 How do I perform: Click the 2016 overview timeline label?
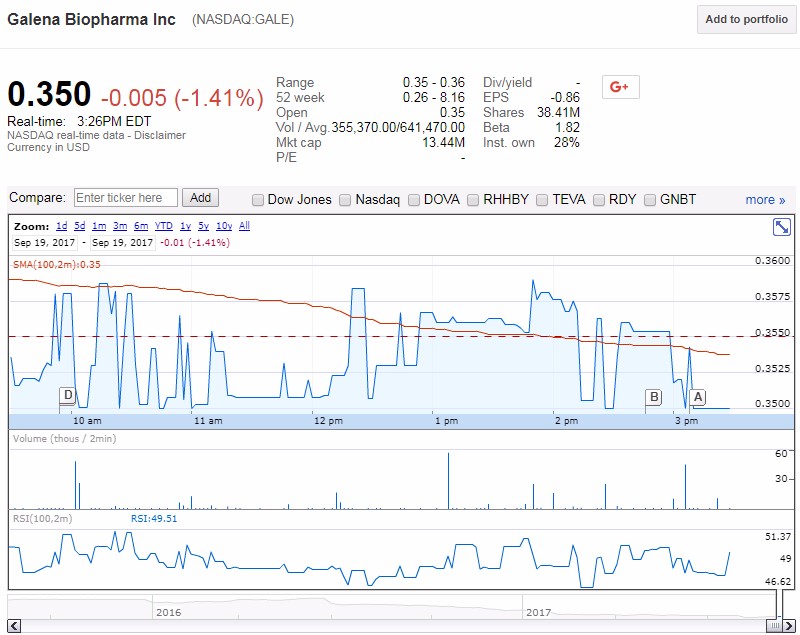[168, 612]
